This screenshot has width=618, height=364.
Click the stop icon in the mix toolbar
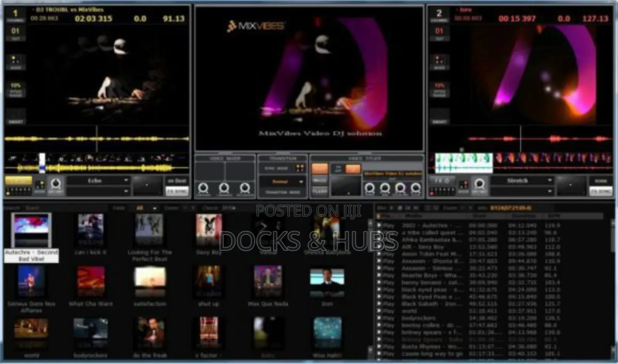[x=400, y=208]
